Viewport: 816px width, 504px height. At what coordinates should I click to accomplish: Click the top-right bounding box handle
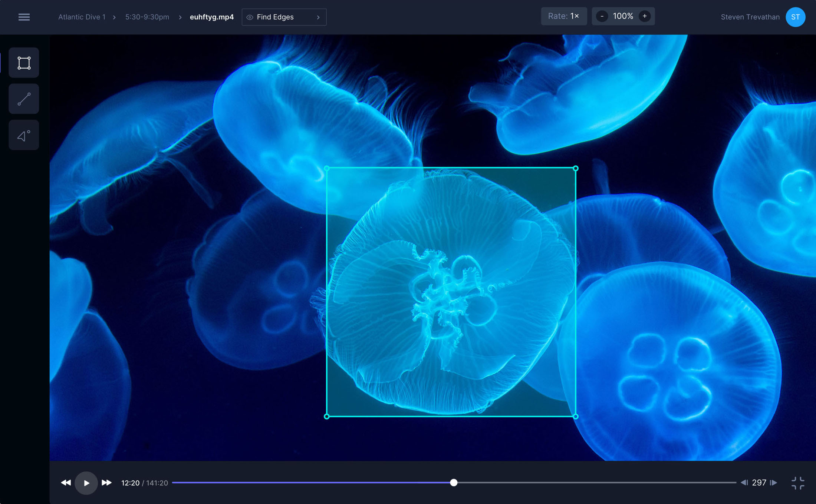click(576, 168)
